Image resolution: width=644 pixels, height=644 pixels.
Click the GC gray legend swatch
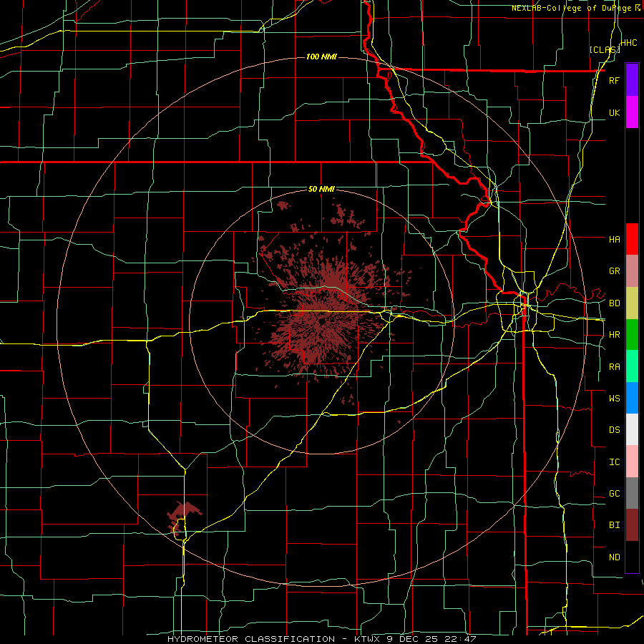coord(632,493)
